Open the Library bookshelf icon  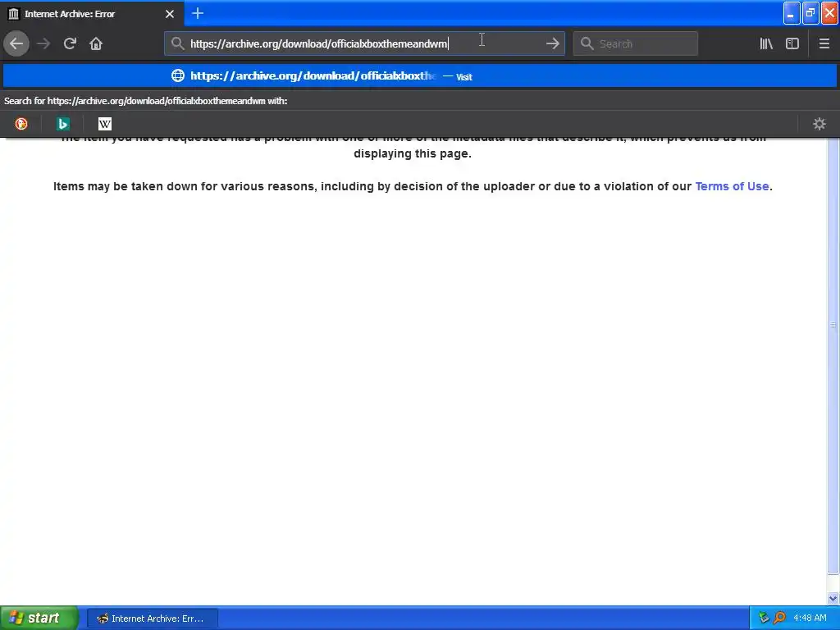point(766,43)
